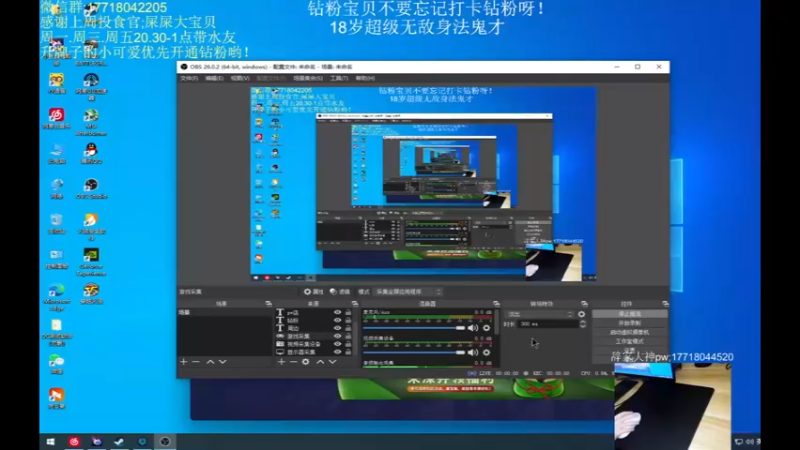
Task: Open 帮助 Help menu
Action: tap(365, 79)
